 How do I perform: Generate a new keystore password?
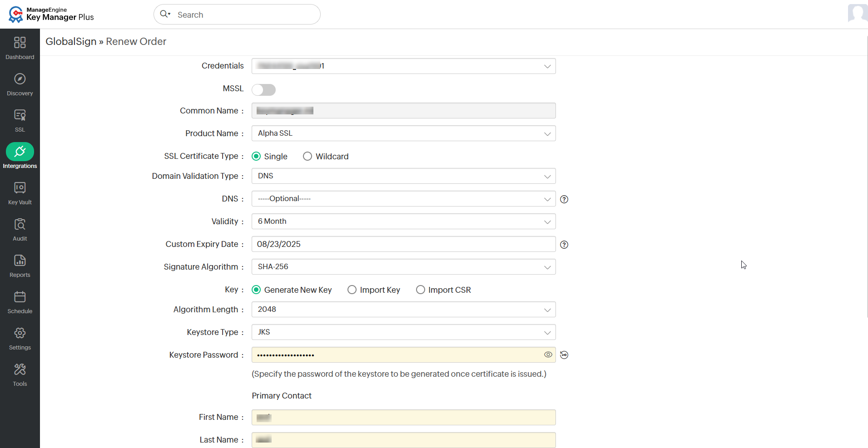[x=564, y=355]
